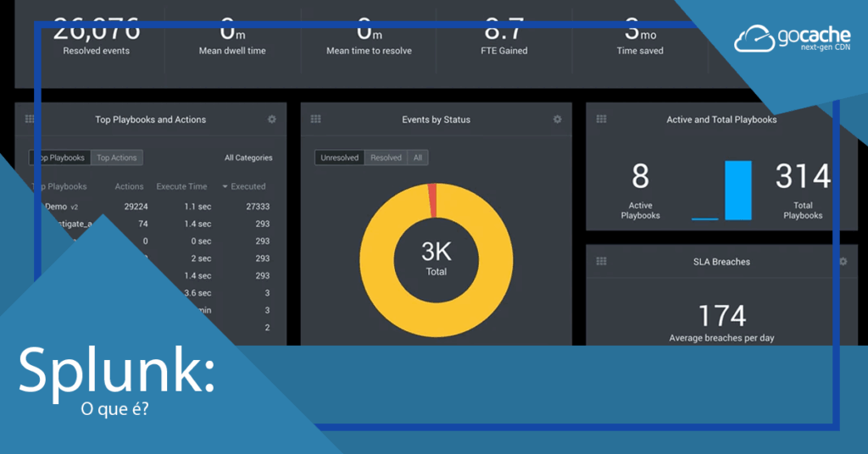Open Top Playbooks and Actions settings gear
Screen dimensions: 868x454
(x=272, y=119)
